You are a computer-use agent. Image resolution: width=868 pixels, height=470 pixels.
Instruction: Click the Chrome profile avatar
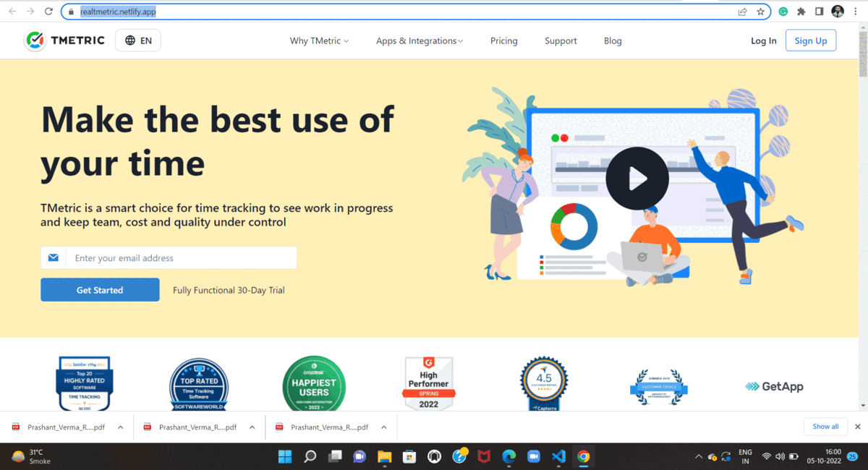[837, 11]
